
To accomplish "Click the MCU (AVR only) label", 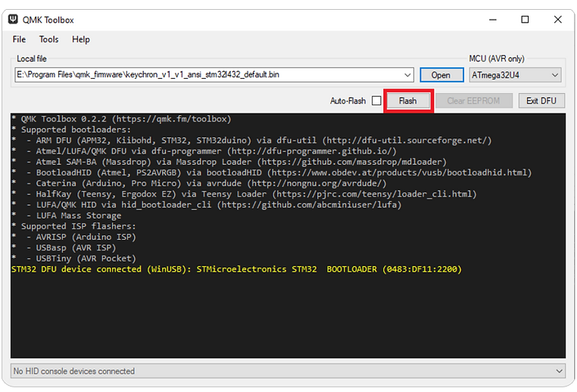I will pyautogui.click(x=497, y=59).
